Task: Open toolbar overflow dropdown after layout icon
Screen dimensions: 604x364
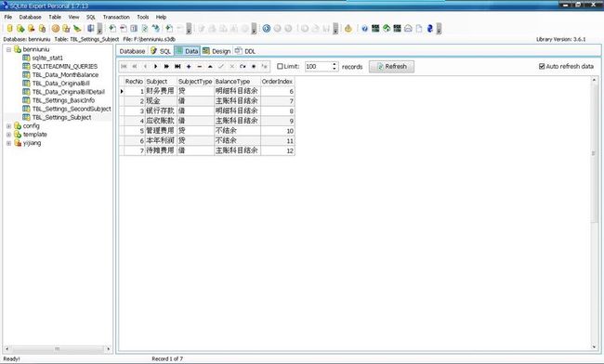Action: (99, 29)
